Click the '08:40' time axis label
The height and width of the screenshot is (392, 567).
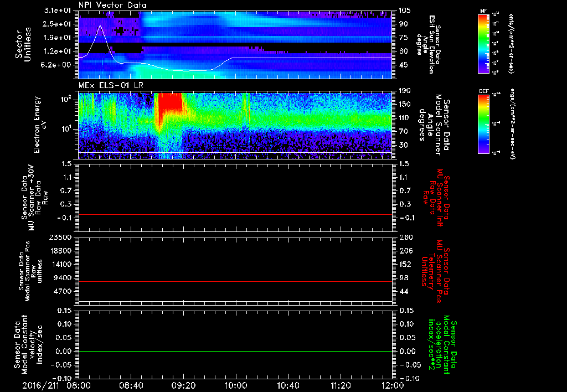(x=131, y=385)
